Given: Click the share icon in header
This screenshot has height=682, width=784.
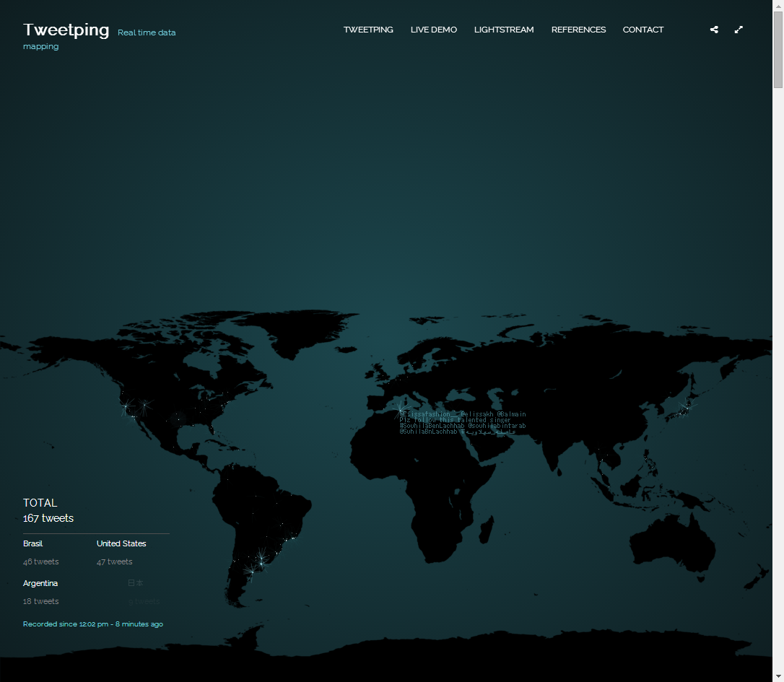Looking at the screenshot, I should coord(714,30).
